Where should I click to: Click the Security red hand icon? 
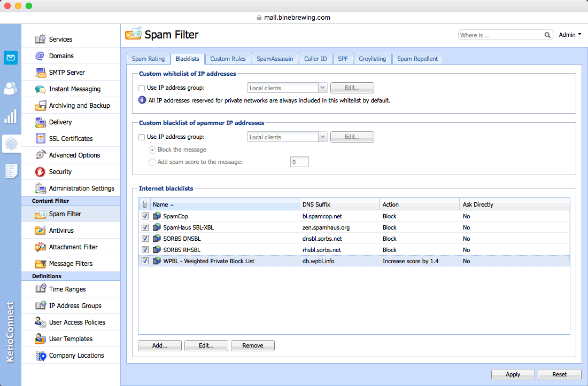pos(40,172)
